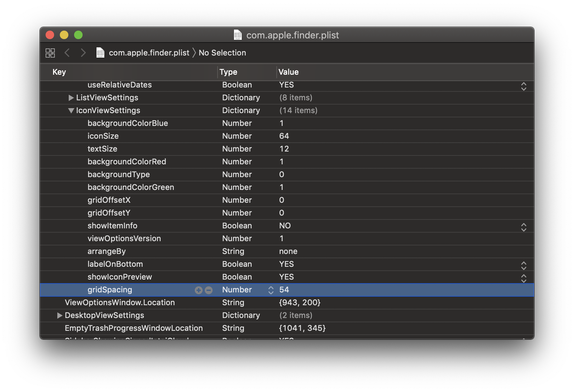Delete gridSpacing using the minus button

point(209,290)
